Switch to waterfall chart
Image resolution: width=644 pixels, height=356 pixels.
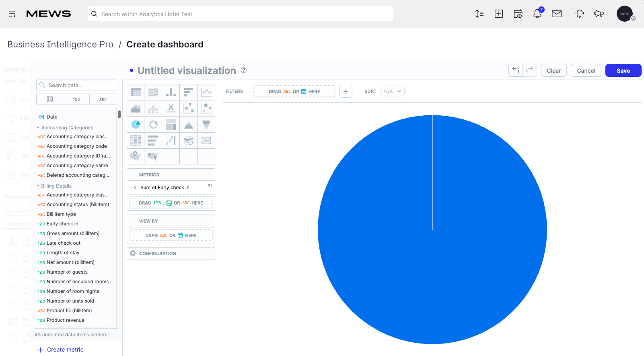[x=171, y=140]
